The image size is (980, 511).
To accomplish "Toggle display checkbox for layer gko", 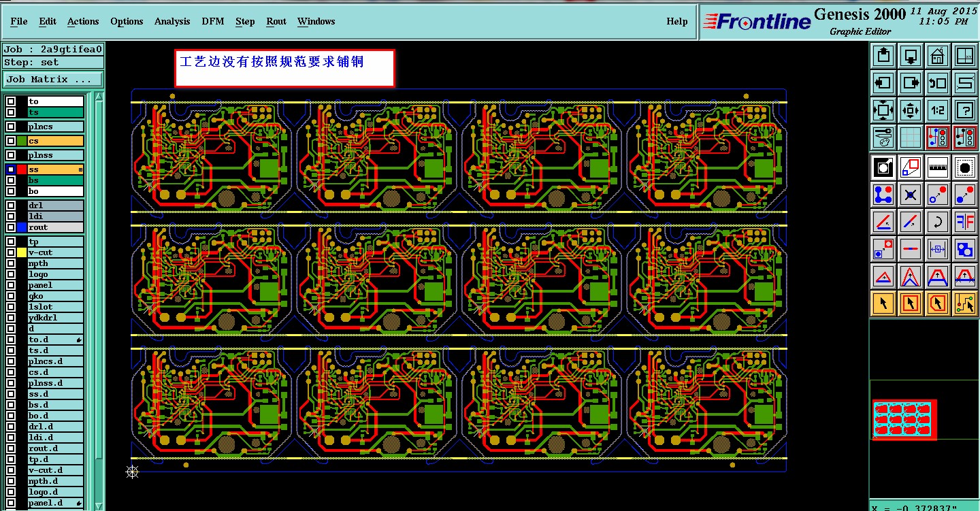I will click(x=11, y=296).
